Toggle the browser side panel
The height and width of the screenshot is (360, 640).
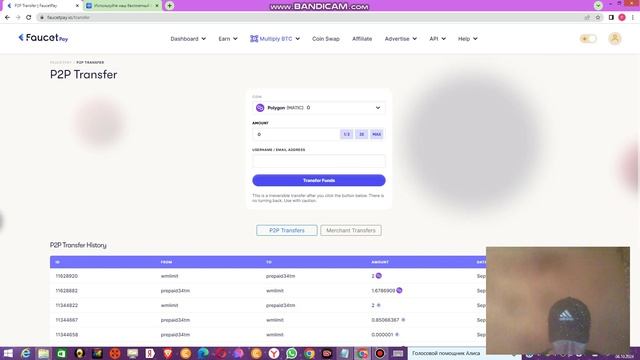pos(611,18)
